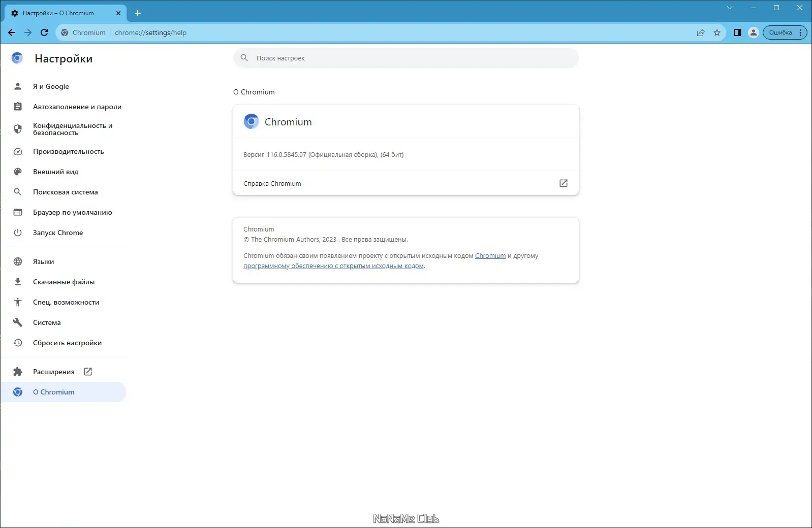This screenshot has width=812, height=528.
Task: Open the программному обеспечению с открытым исходным кодом link
Action: pos(333,266)
